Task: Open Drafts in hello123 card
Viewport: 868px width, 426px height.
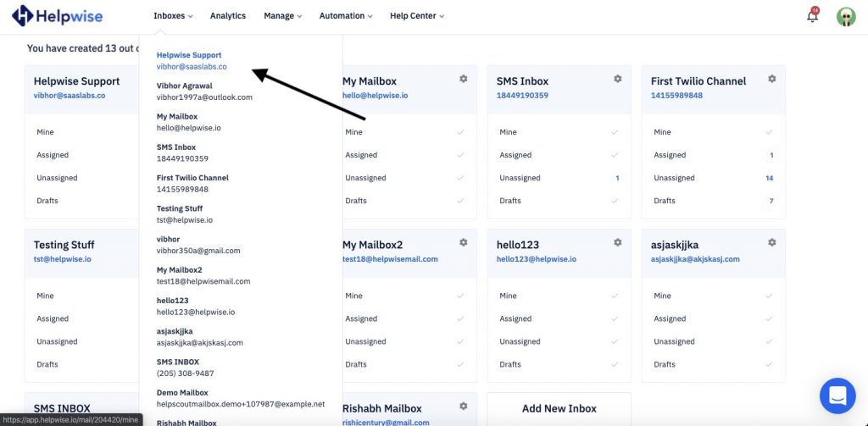Action: click(x=559, y=364)
